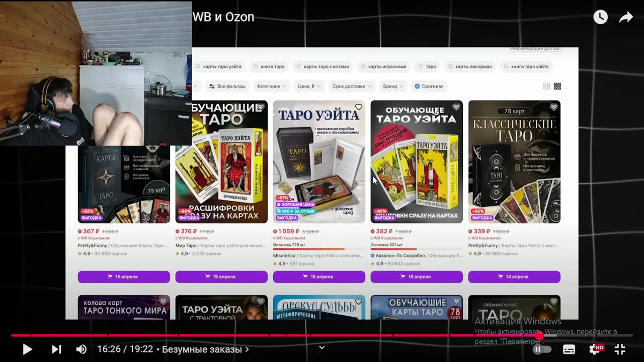Skip to the next video
This screenshot has height=362, width=644.
coord(56,349)
